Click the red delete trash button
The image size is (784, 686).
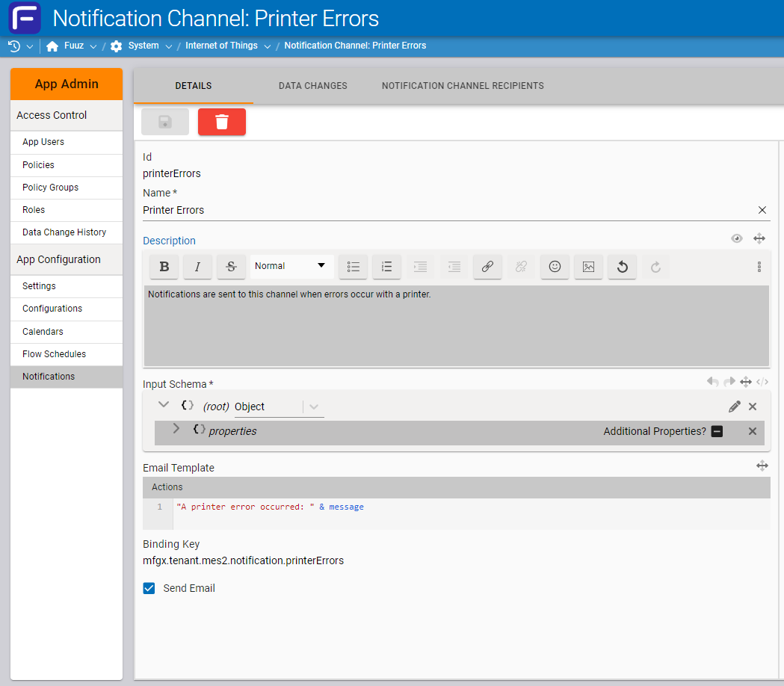tap(221, 122)
